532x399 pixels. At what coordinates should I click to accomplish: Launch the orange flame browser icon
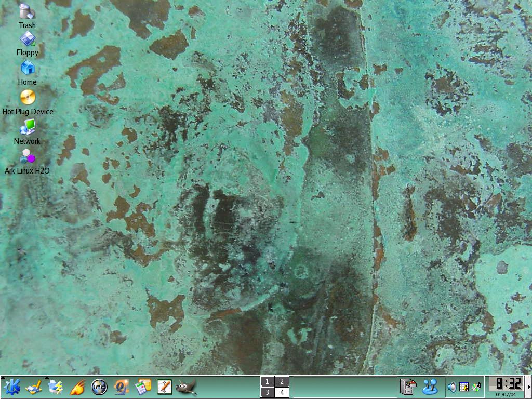(x=77, y=387)
